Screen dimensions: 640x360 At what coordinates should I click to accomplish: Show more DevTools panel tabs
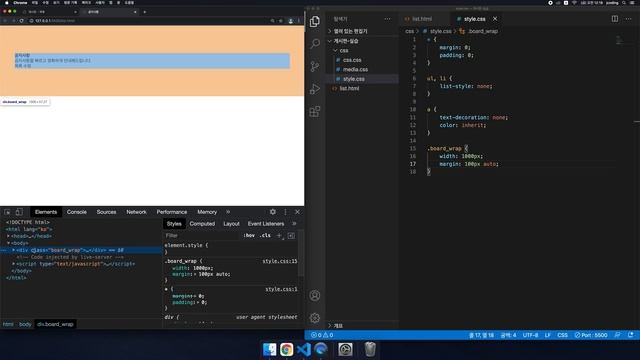click(x=228, y=212)
